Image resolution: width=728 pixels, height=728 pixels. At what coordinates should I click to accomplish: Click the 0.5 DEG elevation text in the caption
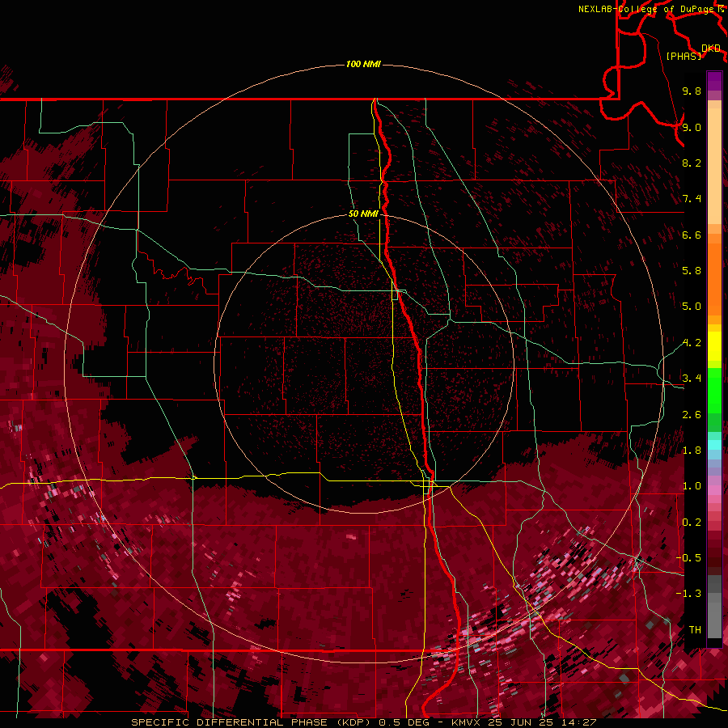pyautogui.click(x=402, y=722)
